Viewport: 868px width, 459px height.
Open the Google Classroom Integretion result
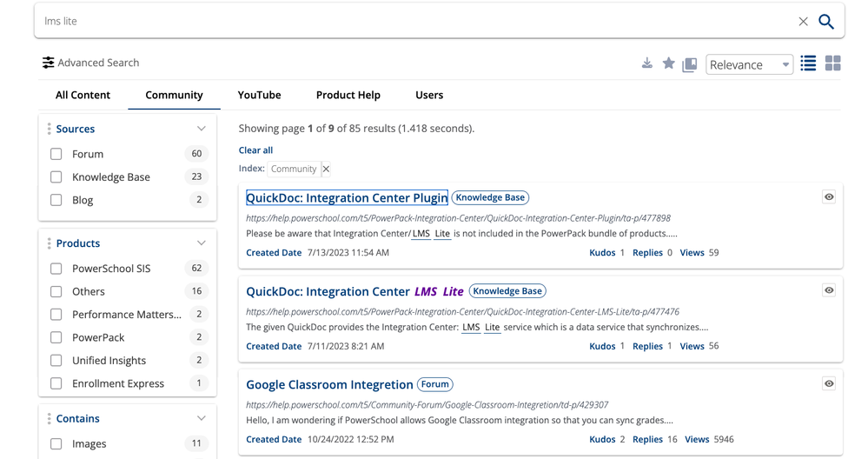tap(329, 384)
